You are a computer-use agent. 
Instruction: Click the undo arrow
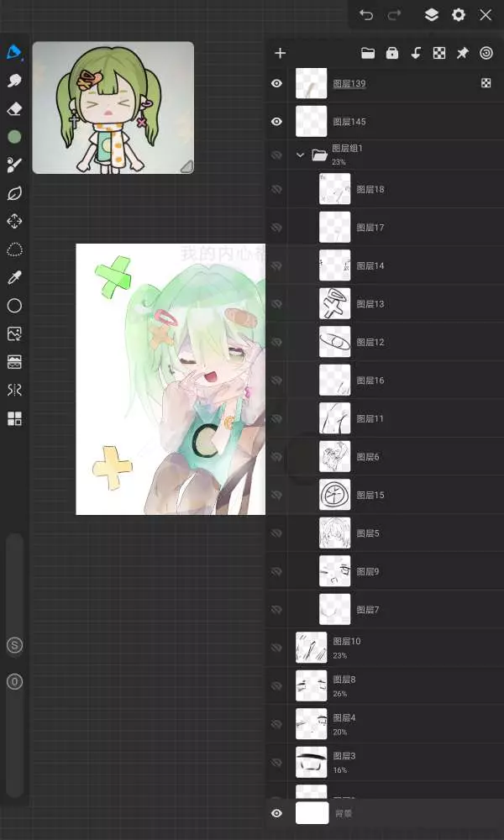coord(366,15)
